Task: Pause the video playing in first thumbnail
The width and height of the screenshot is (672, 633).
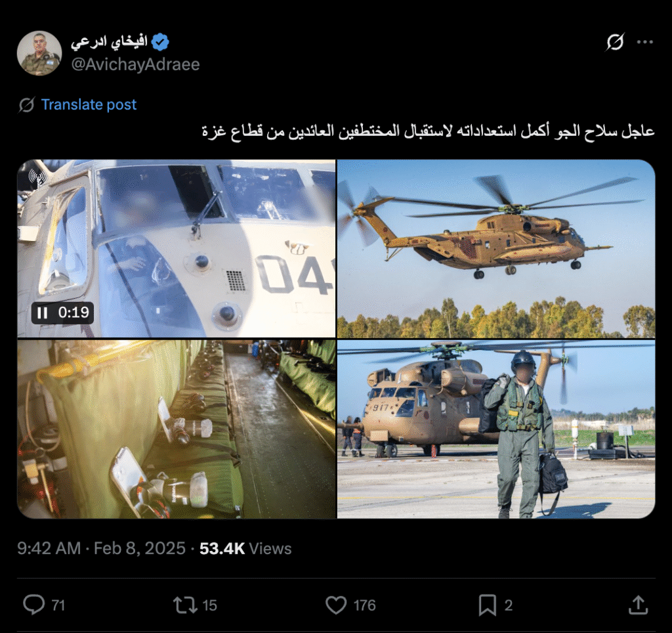Action: point(43,313)
